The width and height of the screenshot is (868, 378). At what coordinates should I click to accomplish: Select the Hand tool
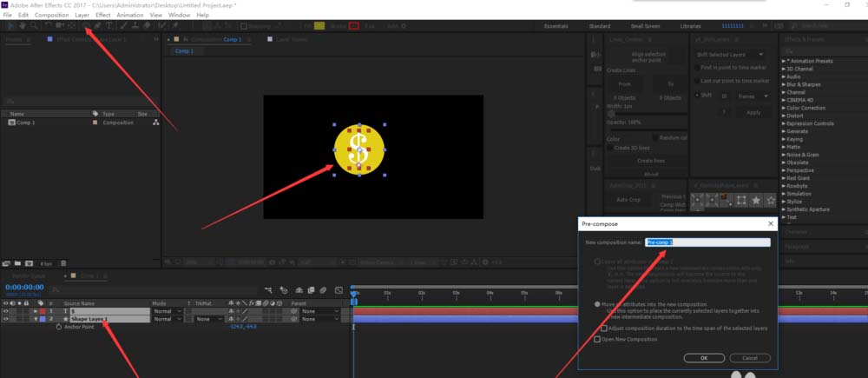(x=23, y=25)
